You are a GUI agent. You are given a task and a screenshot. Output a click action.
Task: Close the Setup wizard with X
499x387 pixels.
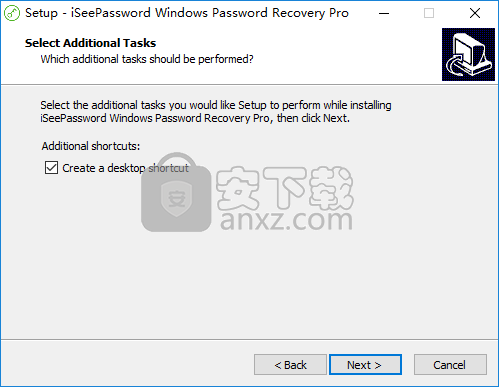pyautogui.click(x=475, y=13)
